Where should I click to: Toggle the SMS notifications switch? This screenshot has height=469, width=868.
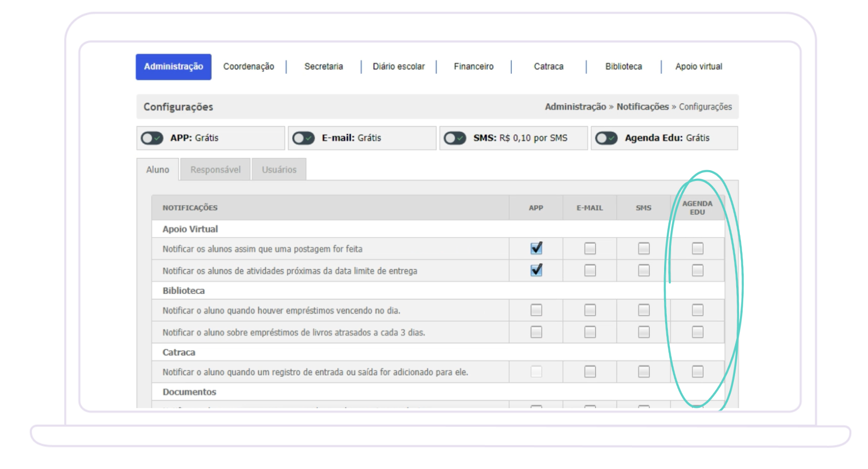[x=455, y=138]
